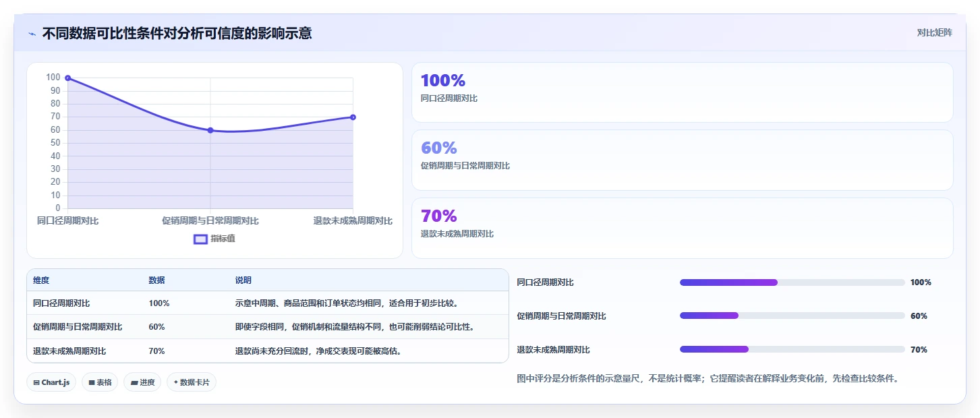Click the 退款未成熟周期对比 progress bar
980x418 pixels.
click(792, 349)
